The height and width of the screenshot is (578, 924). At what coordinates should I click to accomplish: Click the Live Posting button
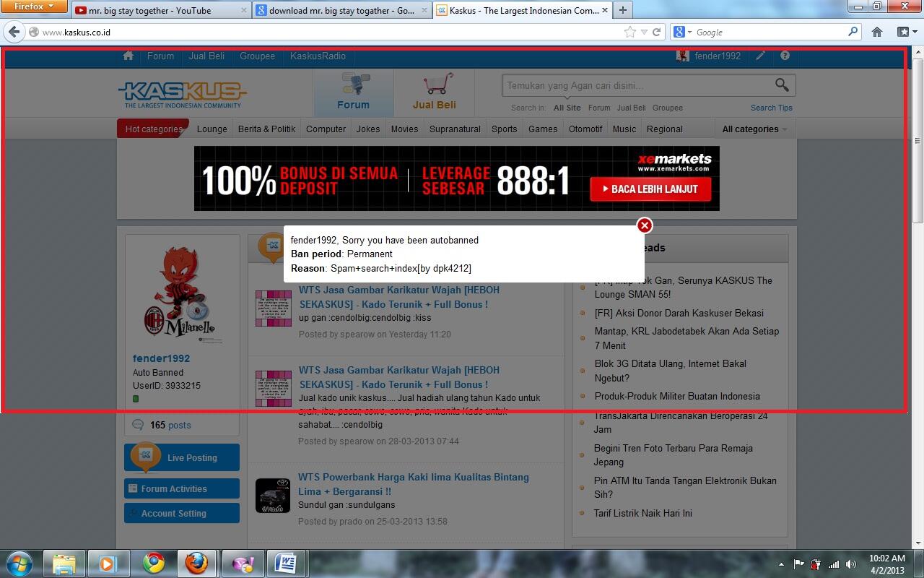click(x=182, y=457)
